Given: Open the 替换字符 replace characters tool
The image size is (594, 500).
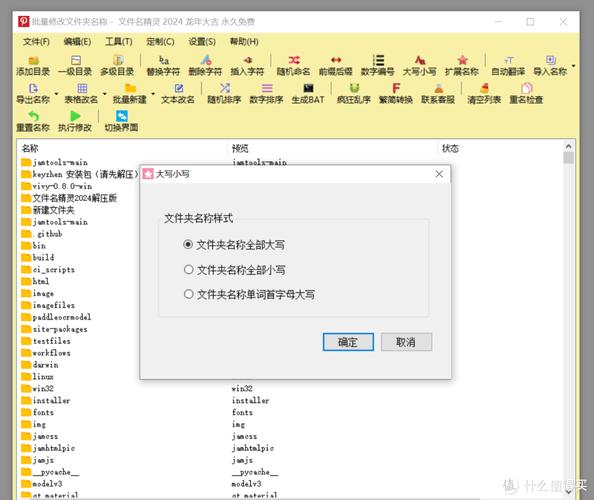Looking at the screenshot, I should point(163,60).
